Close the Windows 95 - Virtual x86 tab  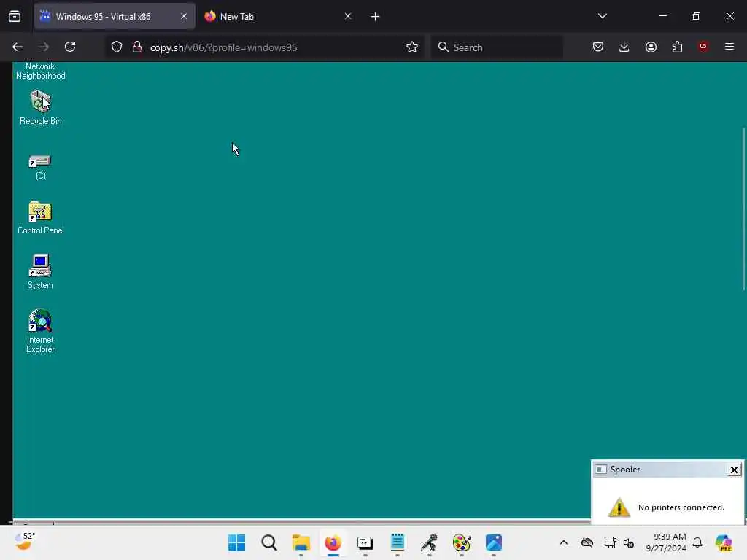(x=183, y=16)
